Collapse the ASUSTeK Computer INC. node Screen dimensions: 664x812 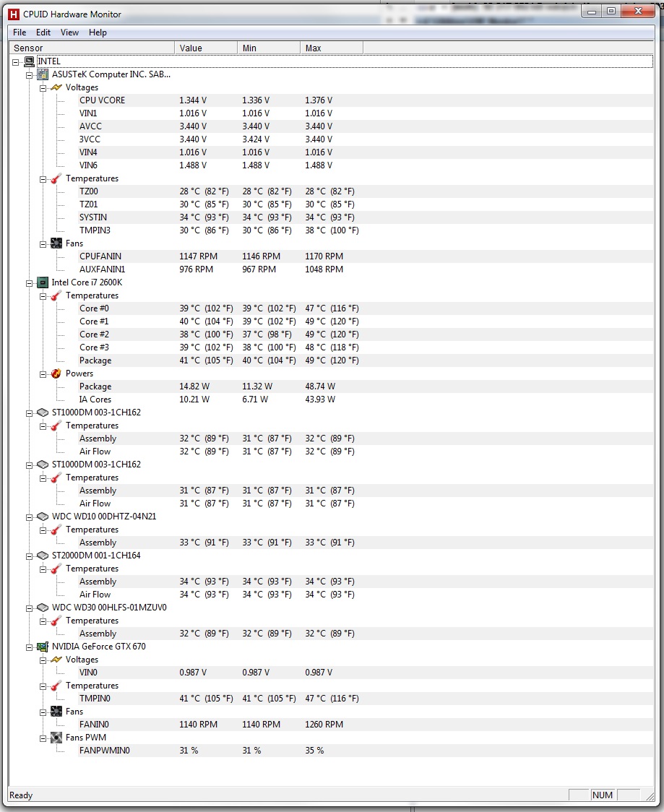point(30,74)
